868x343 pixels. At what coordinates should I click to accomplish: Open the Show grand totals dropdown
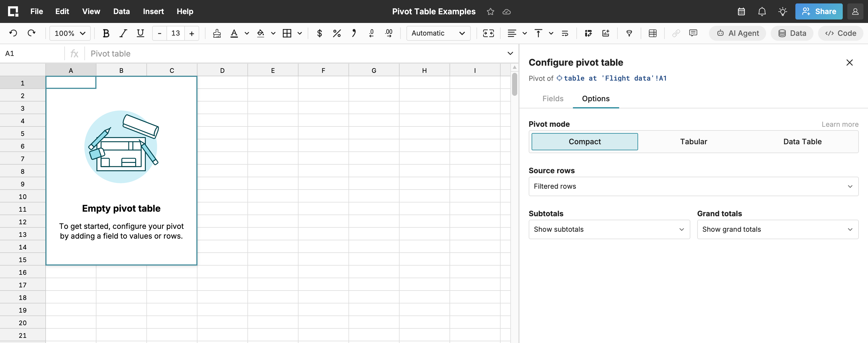click(778, 229)
